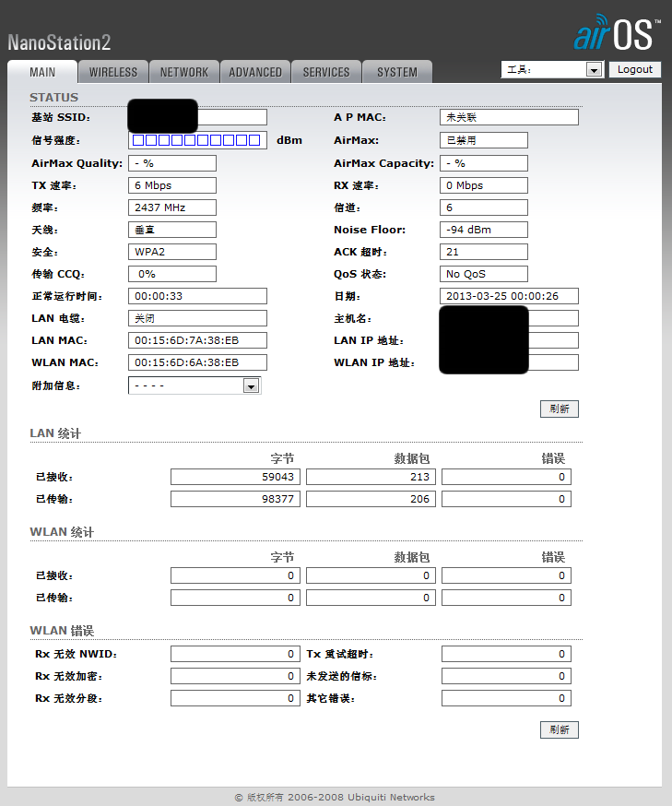Click the frequency field 2437 MHz

[172, 207]
